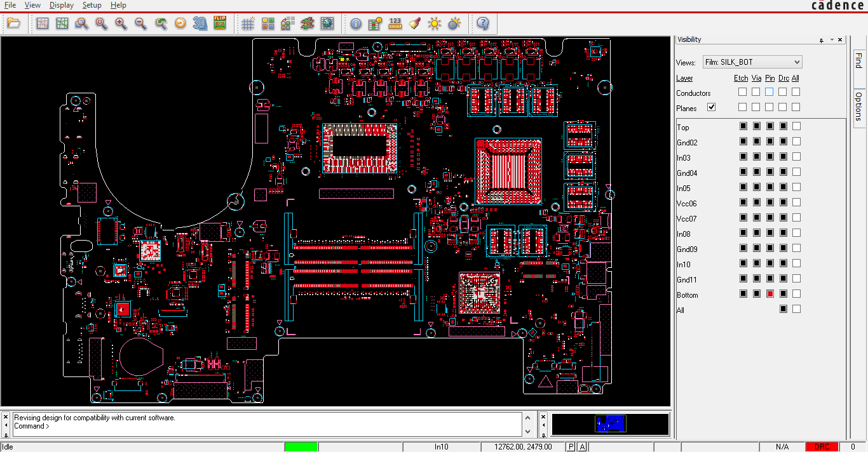Click the Etch column header
The width and height of the screenshot is (868, 452).
tap(741, 78)
